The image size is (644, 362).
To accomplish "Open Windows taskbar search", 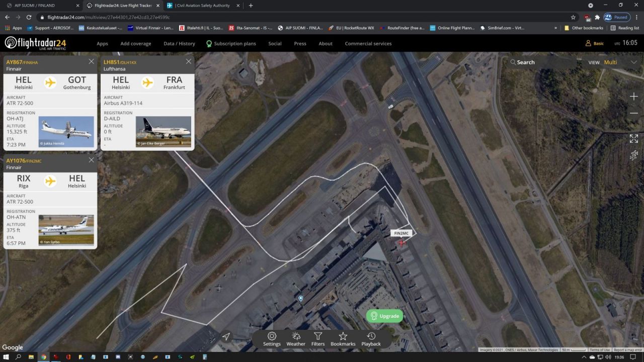I will tap(19, 357).
